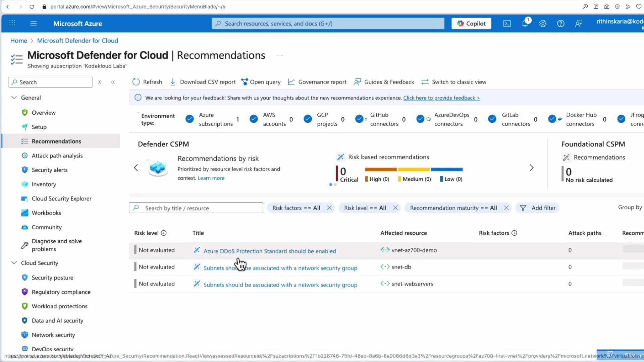This screenshot has width=644, height=362.
Task: Launch Copilot from the top bar
Action: click(x=471, y=23)
